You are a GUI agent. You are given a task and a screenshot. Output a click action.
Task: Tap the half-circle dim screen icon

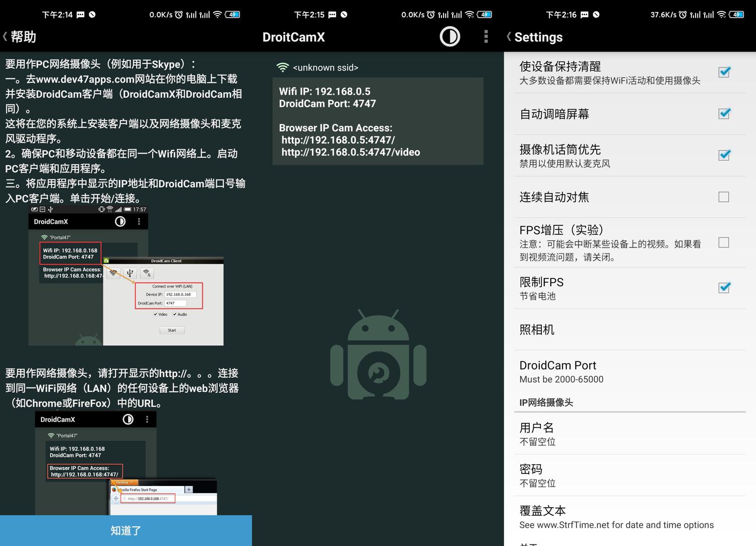[x=450, y=37]
